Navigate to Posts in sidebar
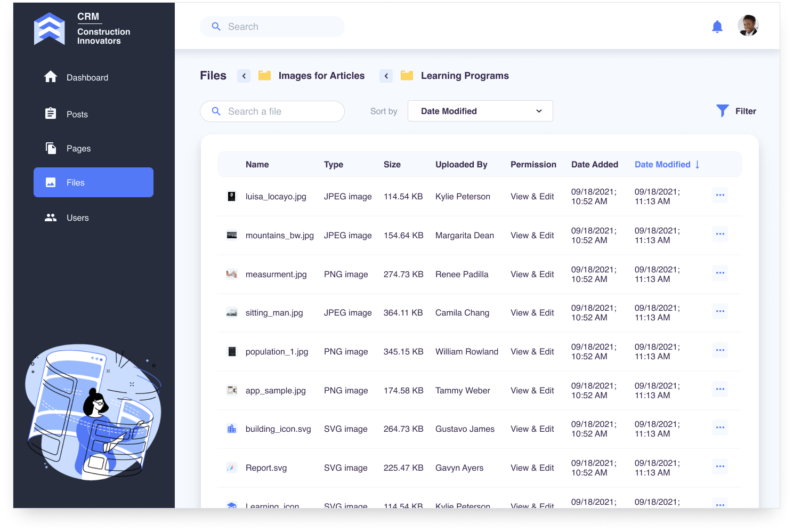This screenshot has width=793, height=532. tap(77, 114)
